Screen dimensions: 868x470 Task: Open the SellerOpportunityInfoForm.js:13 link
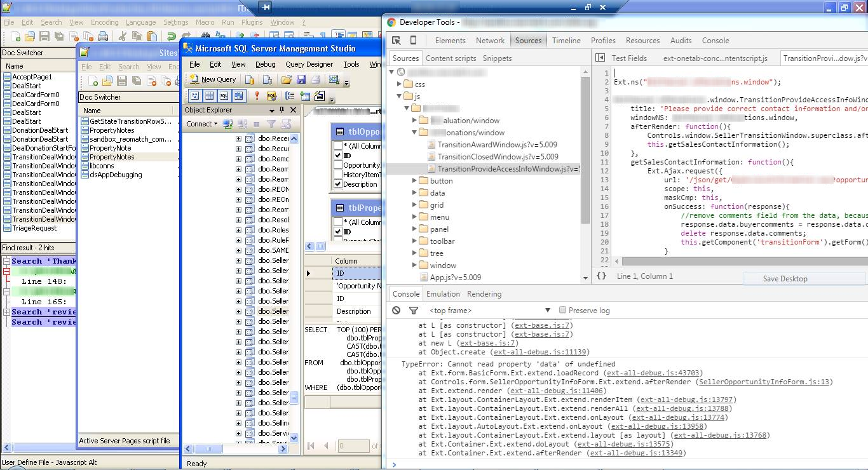coord(764,382)
